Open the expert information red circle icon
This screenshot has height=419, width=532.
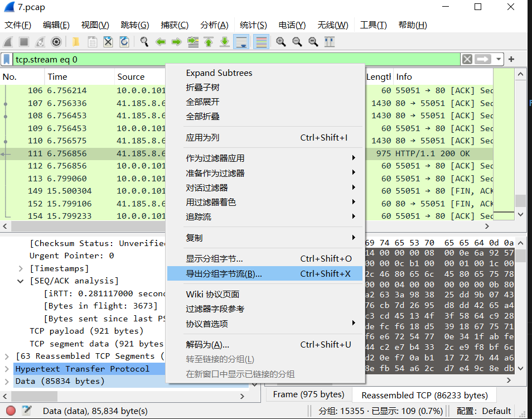point(11,411)
